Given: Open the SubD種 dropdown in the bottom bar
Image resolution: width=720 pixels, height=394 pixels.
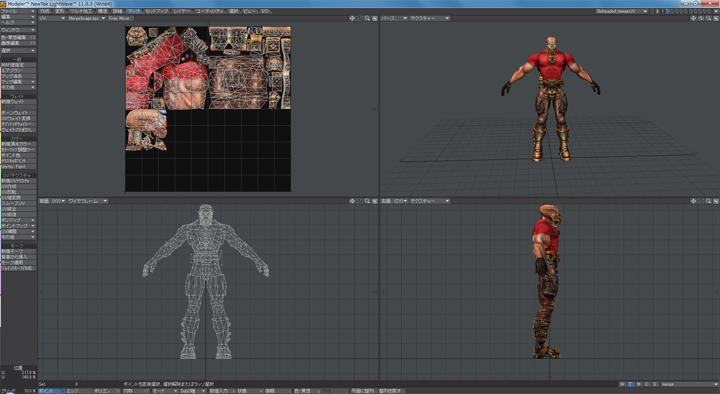Looking at the screenshot, I should click(x=193, y=391).
